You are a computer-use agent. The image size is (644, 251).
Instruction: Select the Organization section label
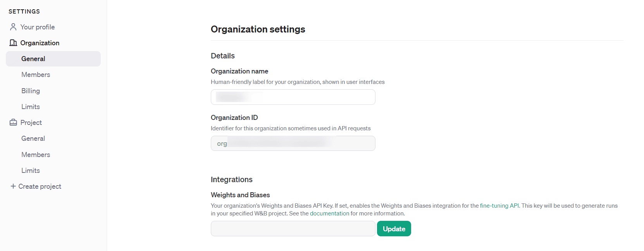(40, 43)
